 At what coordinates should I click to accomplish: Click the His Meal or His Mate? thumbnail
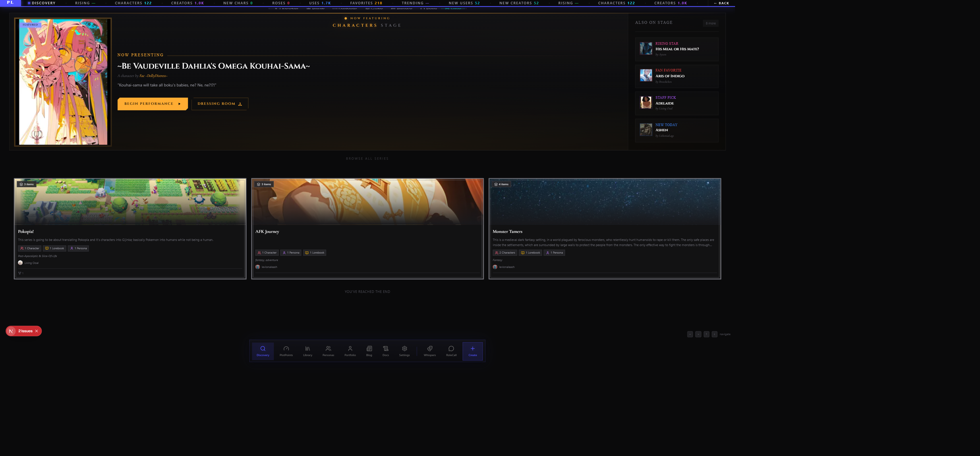646,49
